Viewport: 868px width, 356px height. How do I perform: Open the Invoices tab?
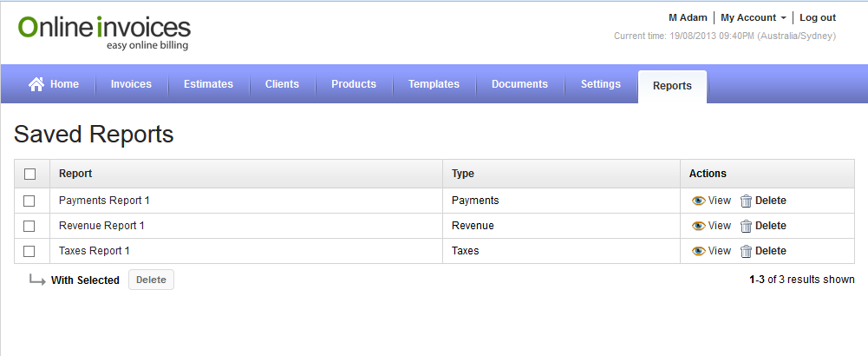pos(131,84)
